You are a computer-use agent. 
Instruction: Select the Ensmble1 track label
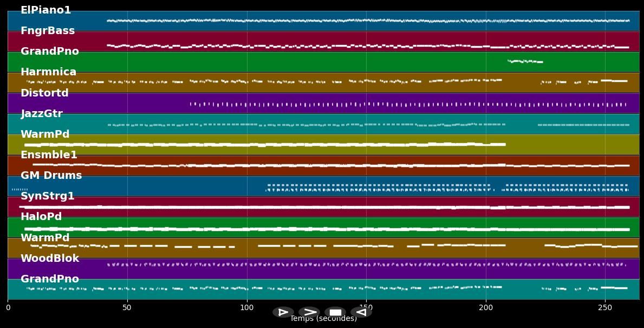tap(49, 155)
